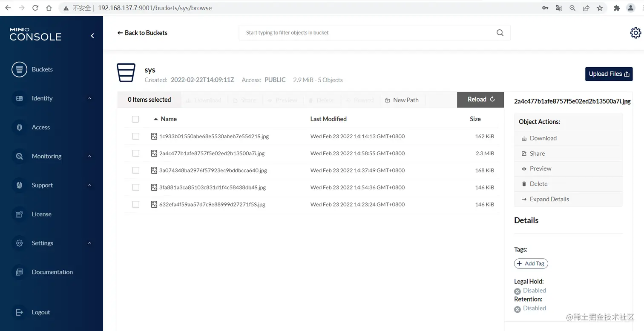
Task: Check the box for 1c933b01550abe68e5530abeb7e55421S.jpg
Action: (x=135, y=136)
